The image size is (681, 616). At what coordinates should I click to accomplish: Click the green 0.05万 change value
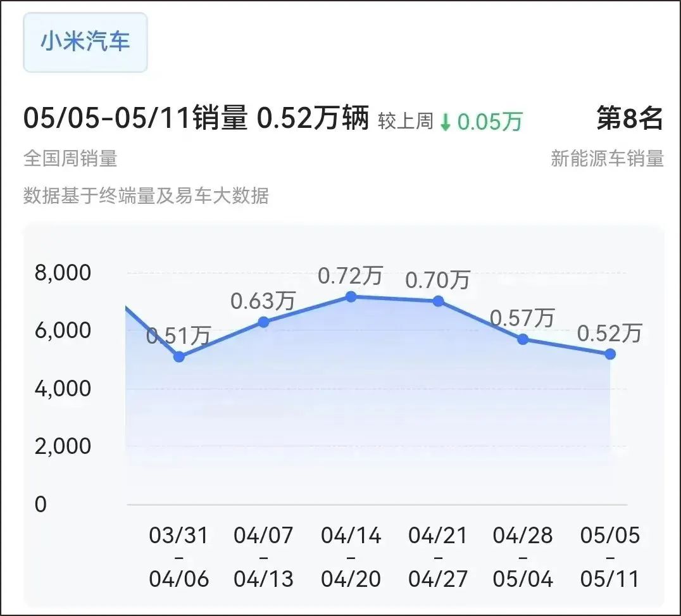point(489,122)
